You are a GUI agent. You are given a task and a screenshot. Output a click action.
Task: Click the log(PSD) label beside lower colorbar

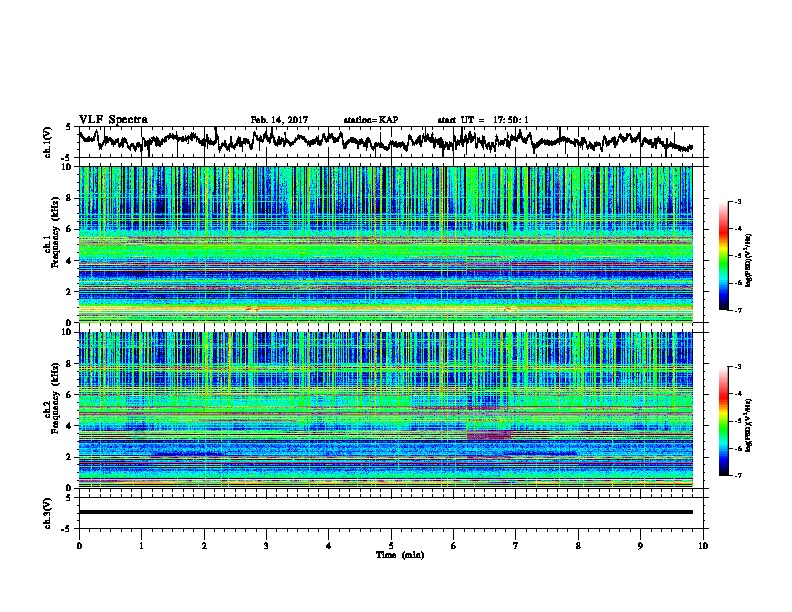point(748,425)
